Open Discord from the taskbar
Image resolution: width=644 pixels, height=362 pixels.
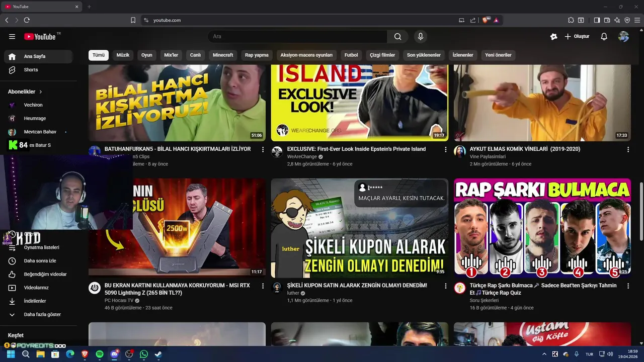click(x=114, y=354)
